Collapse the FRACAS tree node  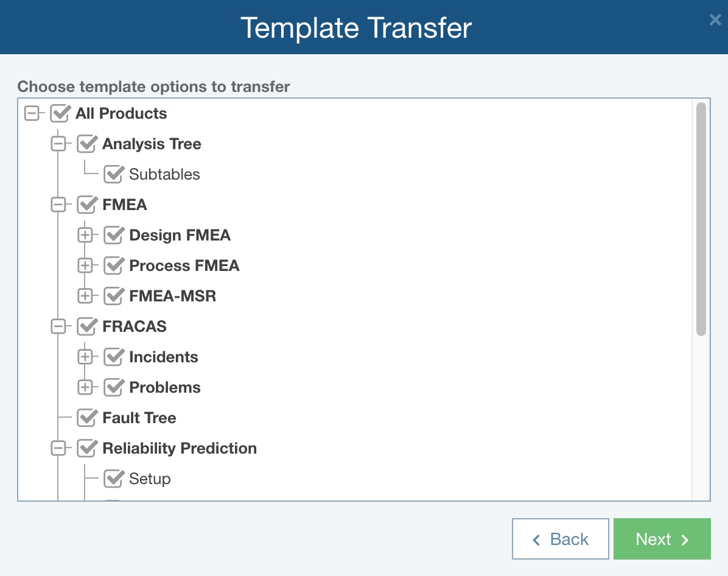pos(58,327)
